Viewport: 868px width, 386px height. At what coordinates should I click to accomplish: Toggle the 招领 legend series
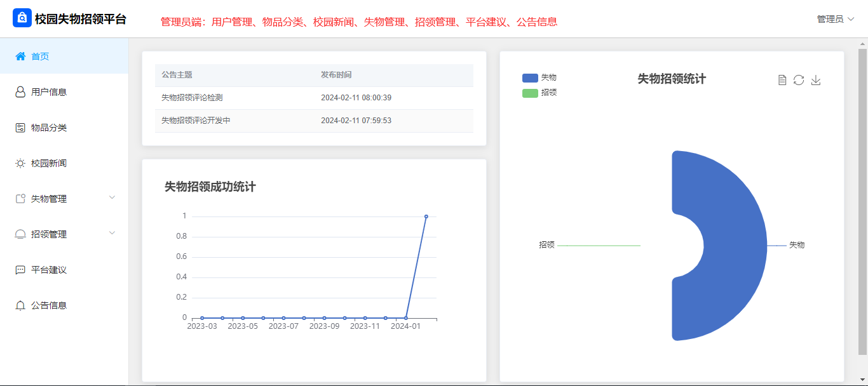point(539,93)
